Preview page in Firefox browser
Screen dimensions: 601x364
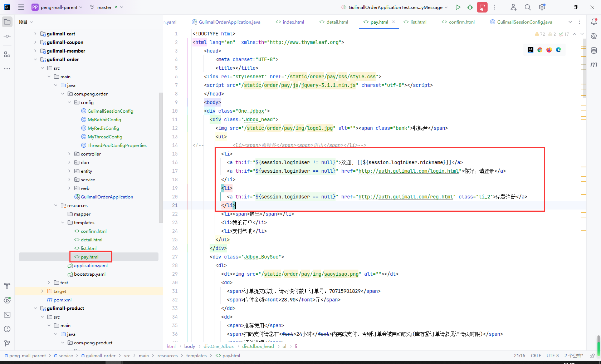(549, 50)
